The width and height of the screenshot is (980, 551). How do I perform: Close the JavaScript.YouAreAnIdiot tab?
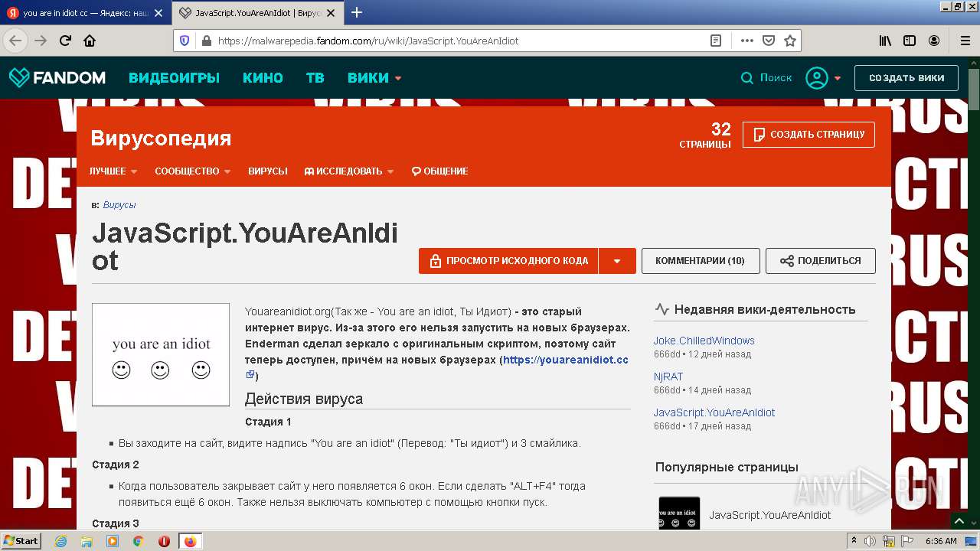(x=331, y=13)
